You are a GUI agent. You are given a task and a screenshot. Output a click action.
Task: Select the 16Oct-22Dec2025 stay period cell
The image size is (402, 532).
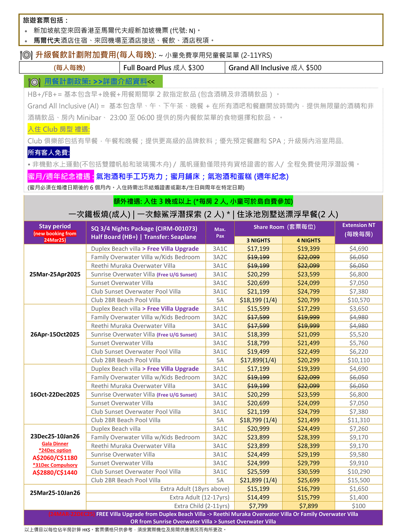(55, 394)
